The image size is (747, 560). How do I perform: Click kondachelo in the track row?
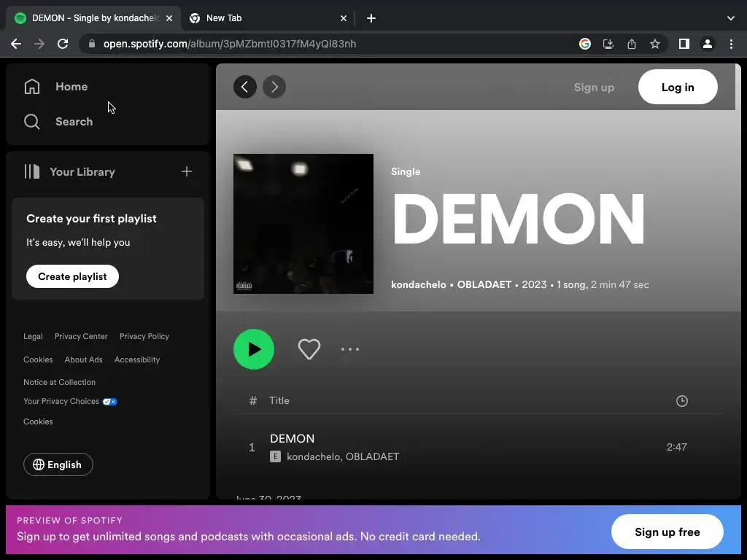(x=314, y=456)
